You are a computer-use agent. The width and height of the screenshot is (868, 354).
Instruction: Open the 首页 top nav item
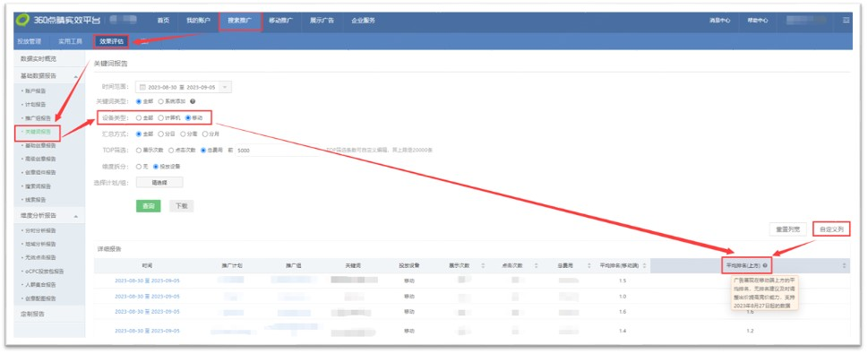163,21
